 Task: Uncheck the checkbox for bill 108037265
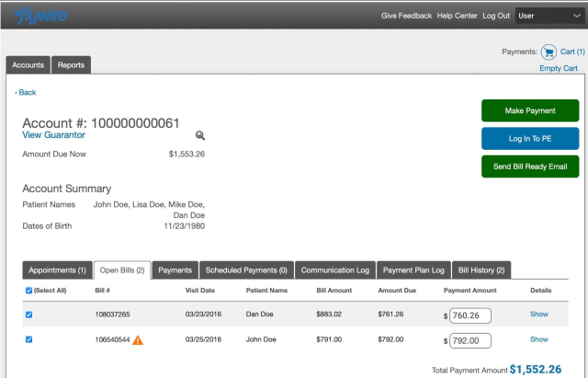pos(29,315)
